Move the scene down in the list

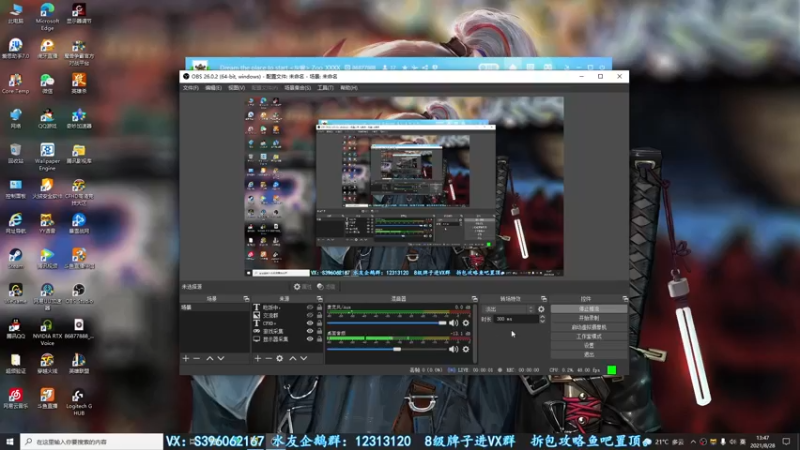point(221,359)
